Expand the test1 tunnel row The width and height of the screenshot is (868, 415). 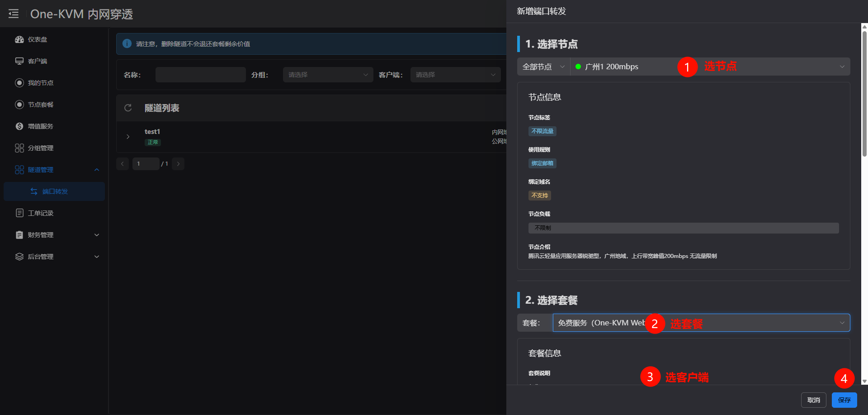pos(128,137)
